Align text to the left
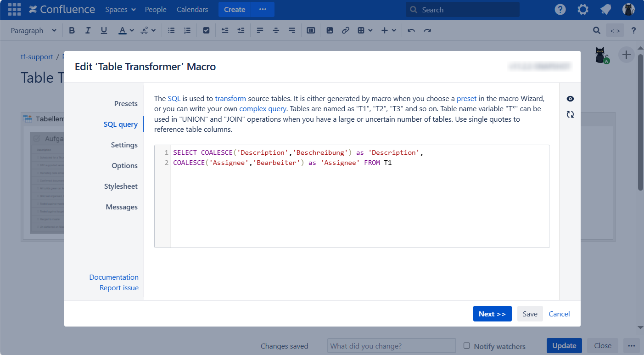The image size is (644, 355). pyautogui.click(x=260, y=30)
